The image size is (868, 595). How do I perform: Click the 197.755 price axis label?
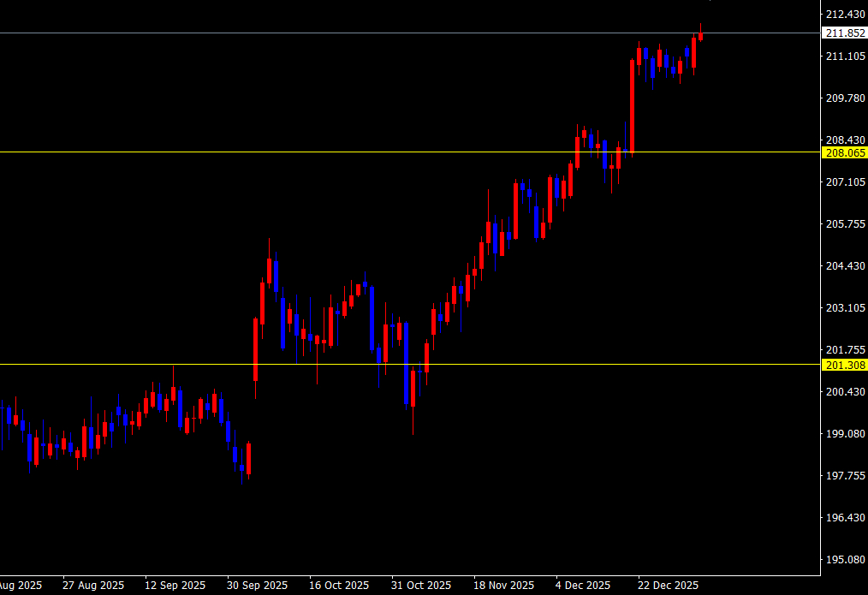tap(845, 476)
